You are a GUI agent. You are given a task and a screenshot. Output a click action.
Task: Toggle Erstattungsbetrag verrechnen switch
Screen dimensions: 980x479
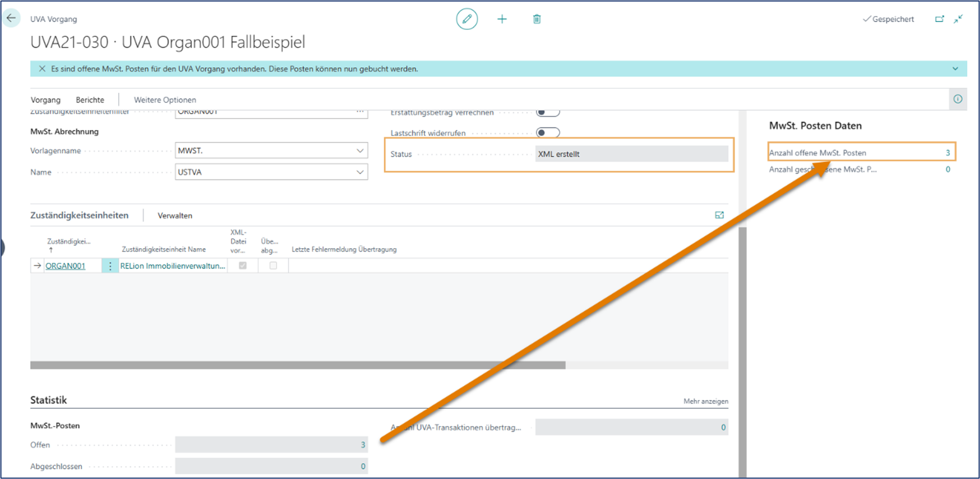[547, 113]
